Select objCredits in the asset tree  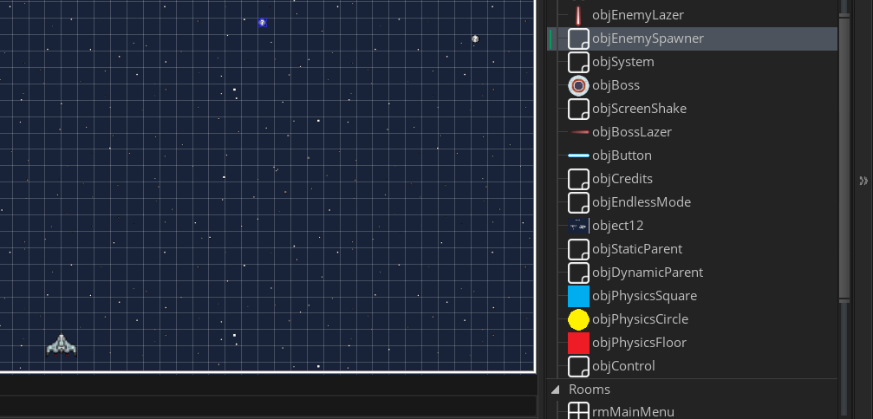click(622, 179)
